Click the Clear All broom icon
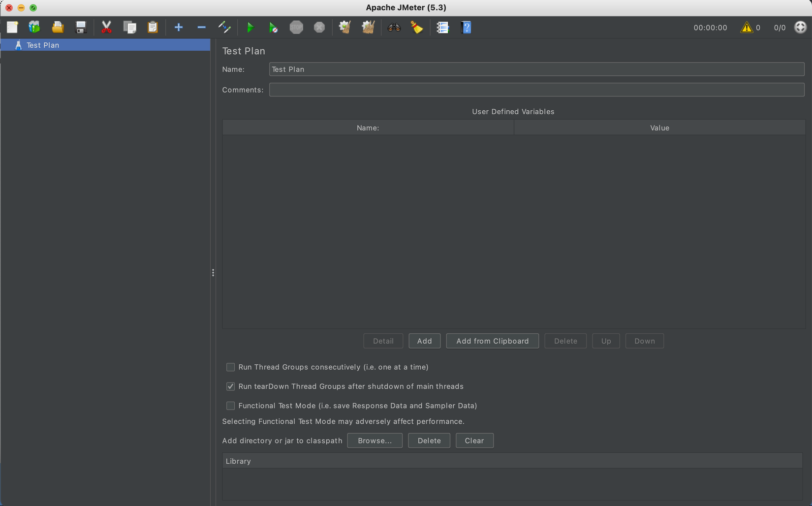This screenshot has height=506, width=812. point(368,28)
